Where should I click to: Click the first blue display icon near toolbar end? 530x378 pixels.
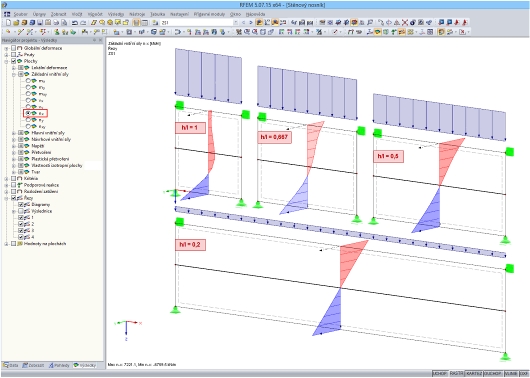click(x=441, y=23)
